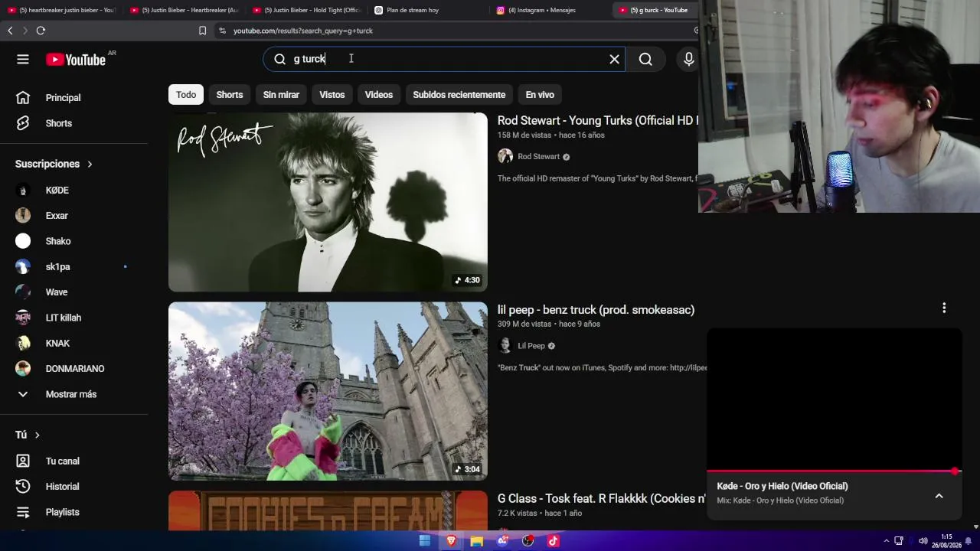
Task: Select the Shorts filter chip
Action: (x=230, y=95)
